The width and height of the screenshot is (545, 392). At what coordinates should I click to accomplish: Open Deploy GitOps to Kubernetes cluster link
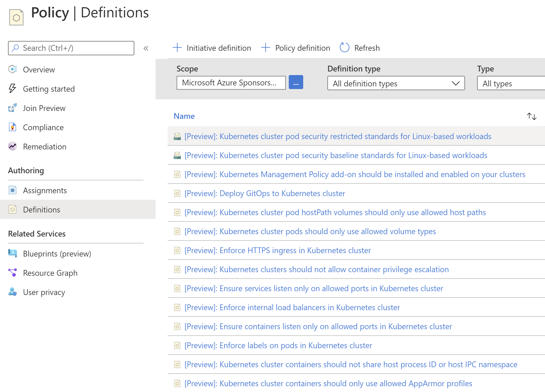(265, 193)
